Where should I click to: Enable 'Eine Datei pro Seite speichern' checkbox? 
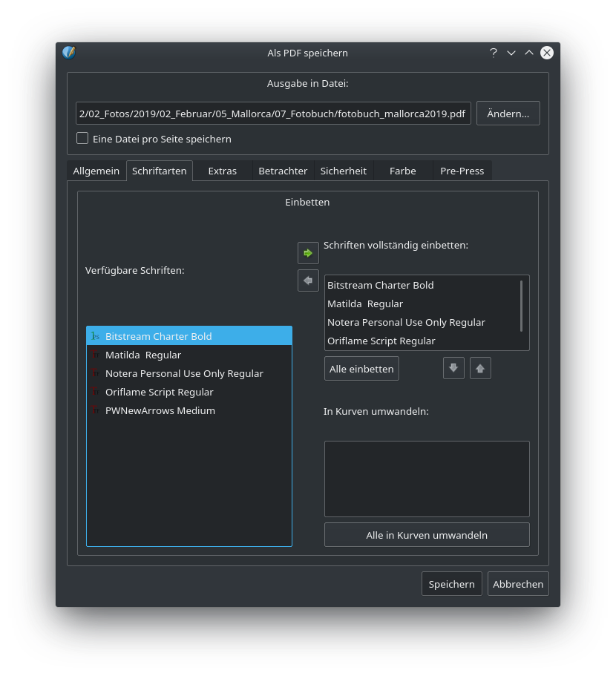pos(82,139)
